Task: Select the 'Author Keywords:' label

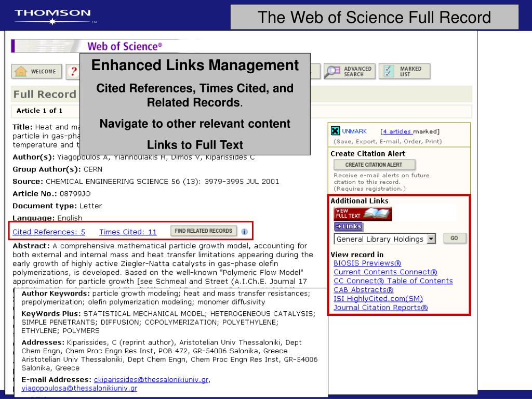Action: coord(56,294)
